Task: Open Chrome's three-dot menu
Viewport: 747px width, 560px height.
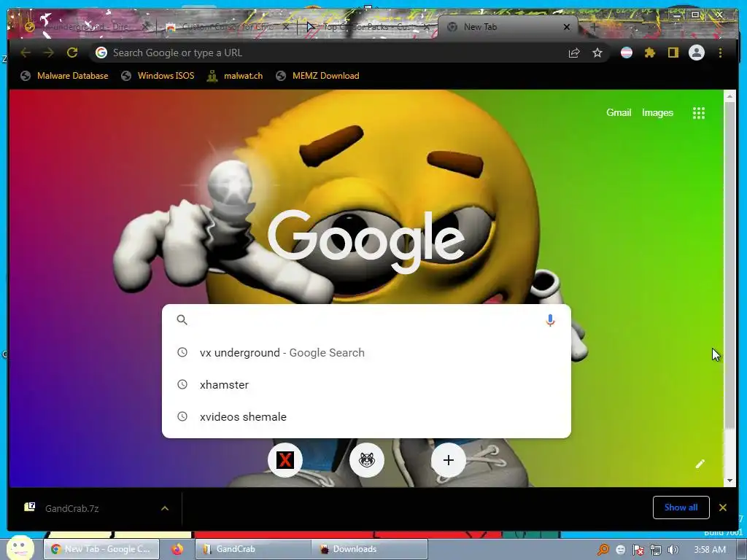Action: pos(720,52)
